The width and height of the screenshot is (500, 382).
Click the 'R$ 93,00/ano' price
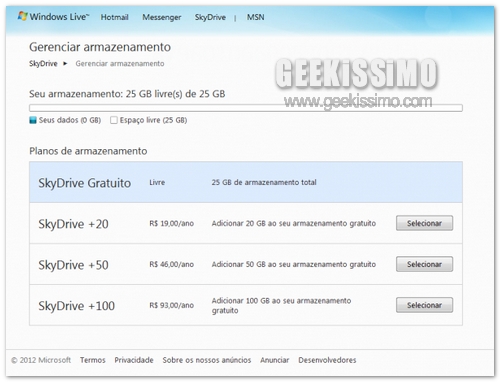tap(171, 305)
